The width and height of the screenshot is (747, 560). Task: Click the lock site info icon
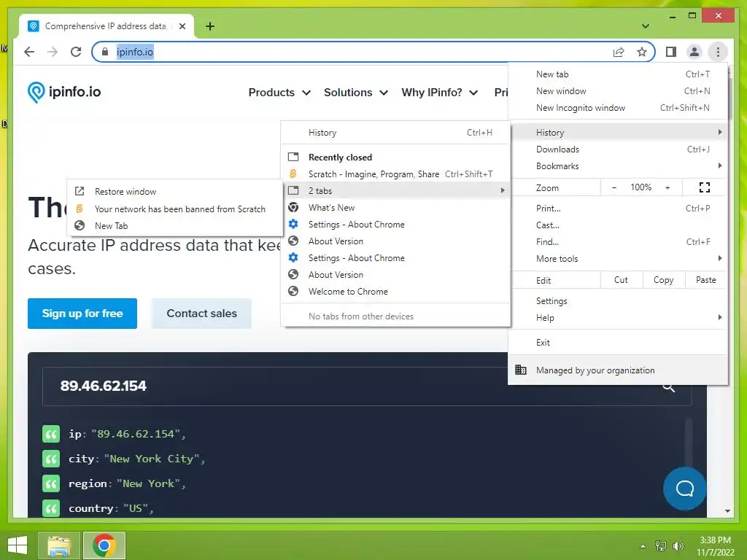(105, 52)
